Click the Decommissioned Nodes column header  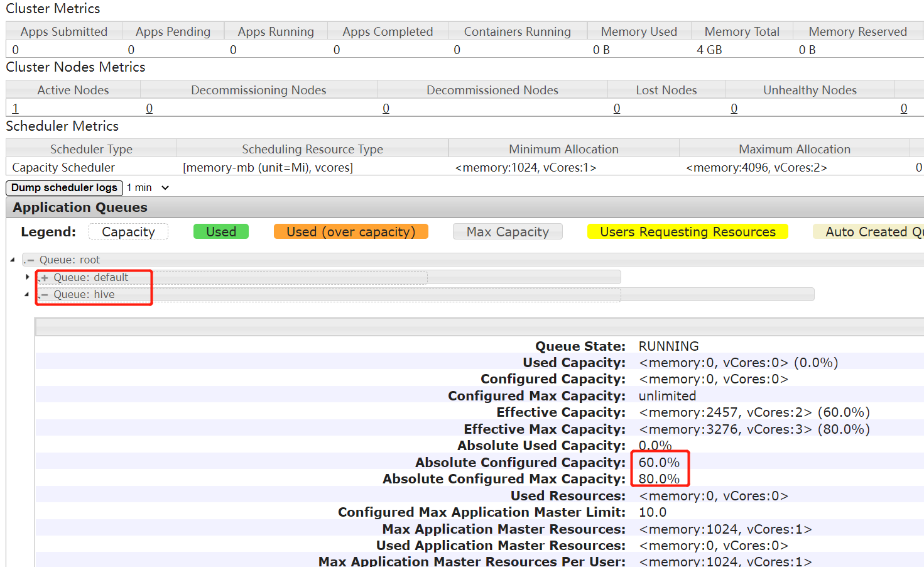[492, 90]
